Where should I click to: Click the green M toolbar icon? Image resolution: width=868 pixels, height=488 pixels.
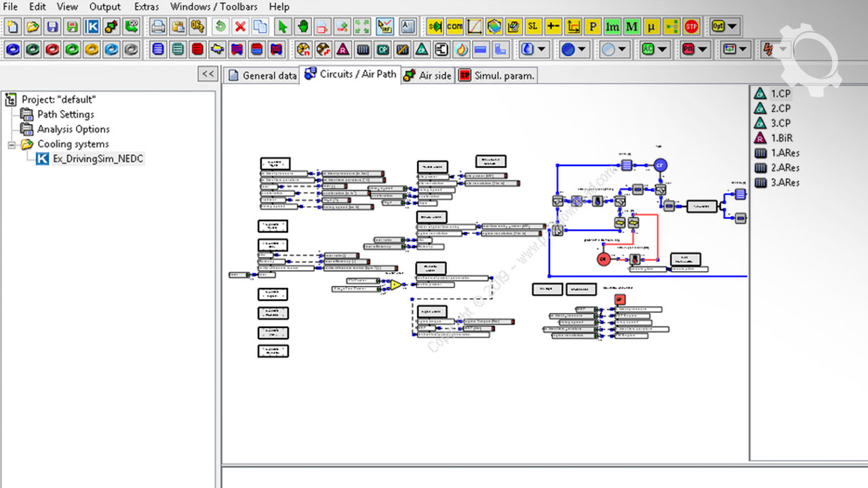(632, 27)
